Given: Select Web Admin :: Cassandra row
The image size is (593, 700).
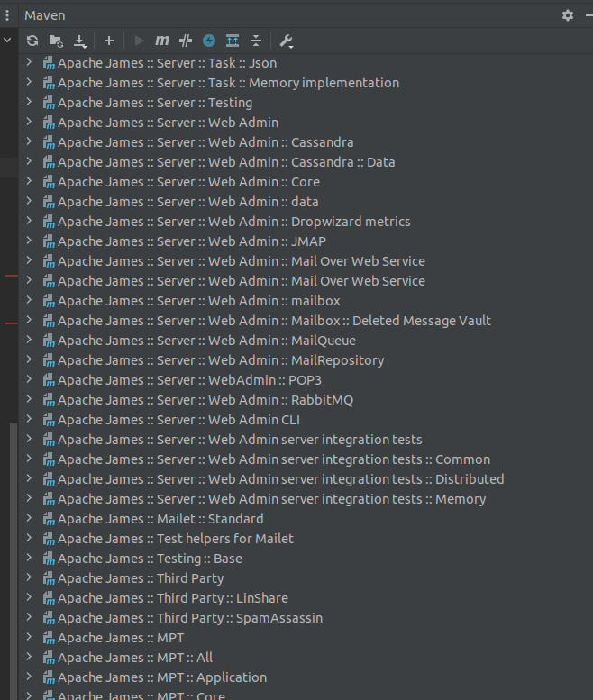Looking at the screenshot, I should 306,142.
